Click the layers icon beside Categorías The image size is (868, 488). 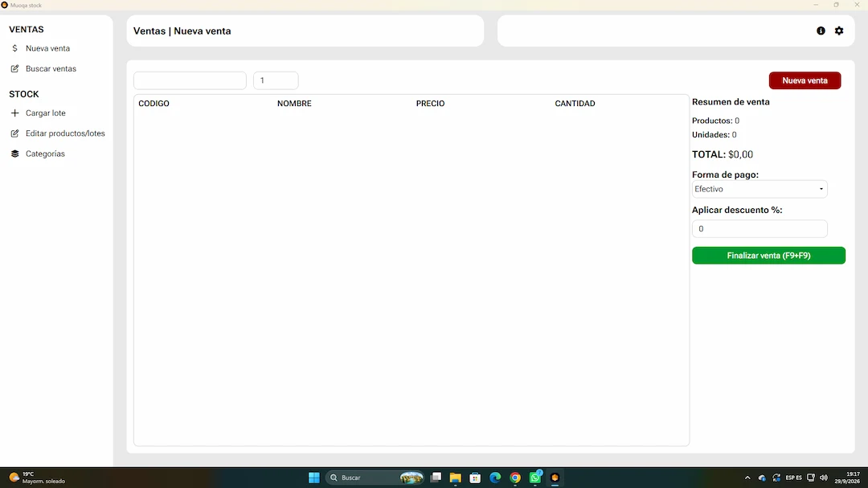(15, 154)
